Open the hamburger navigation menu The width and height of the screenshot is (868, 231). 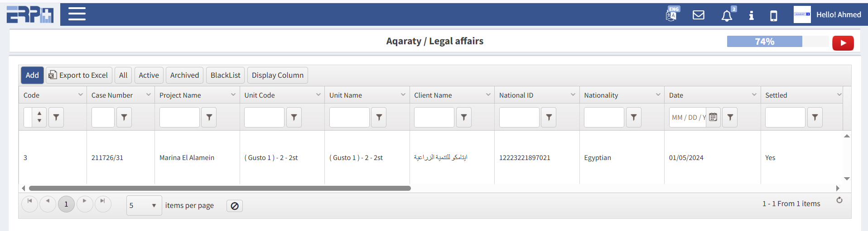click(77, 14)
